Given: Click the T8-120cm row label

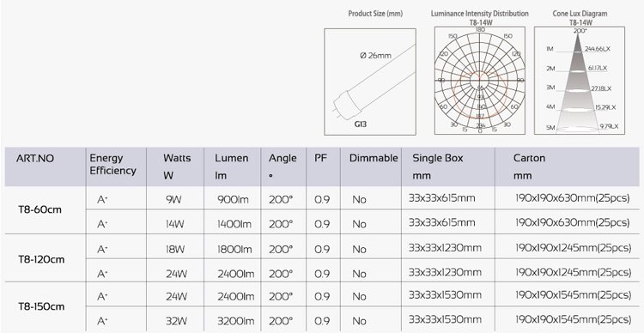Looking at the screenshot, I should click(x=41, y=260).
